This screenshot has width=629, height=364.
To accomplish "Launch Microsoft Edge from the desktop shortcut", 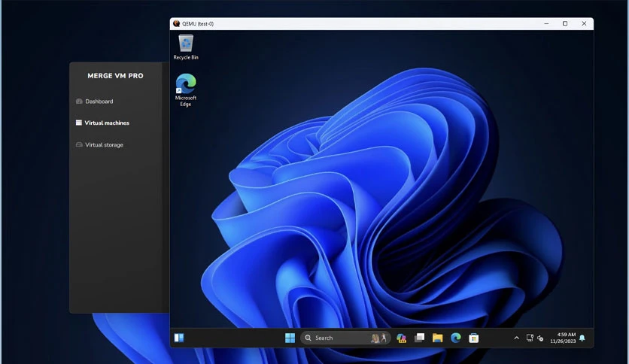I will coord(186,90).
